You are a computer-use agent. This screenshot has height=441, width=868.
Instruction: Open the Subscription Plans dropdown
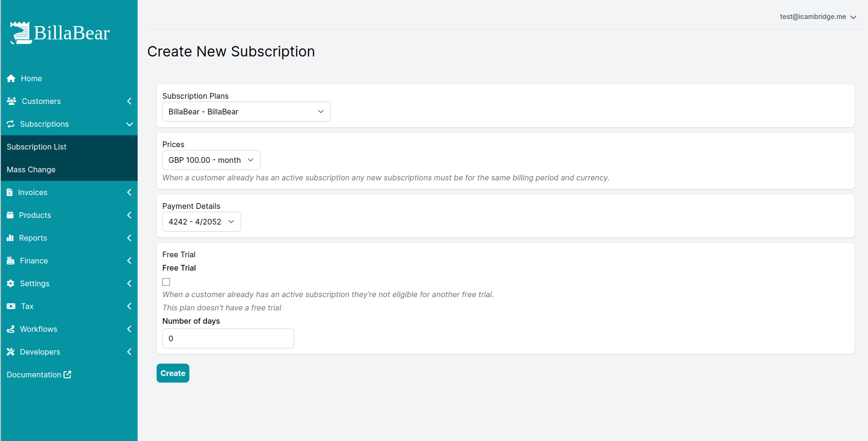246,112
